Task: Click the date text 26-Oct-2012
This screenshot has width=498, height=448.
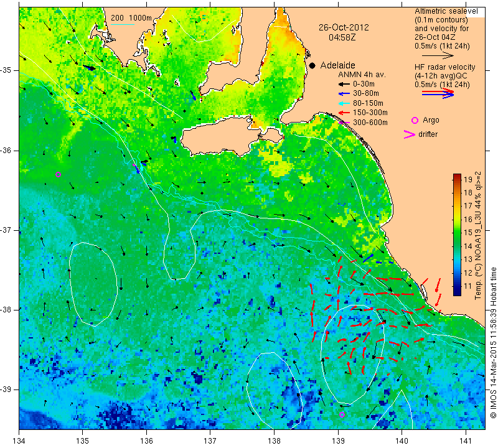Action: coord(344,27)
